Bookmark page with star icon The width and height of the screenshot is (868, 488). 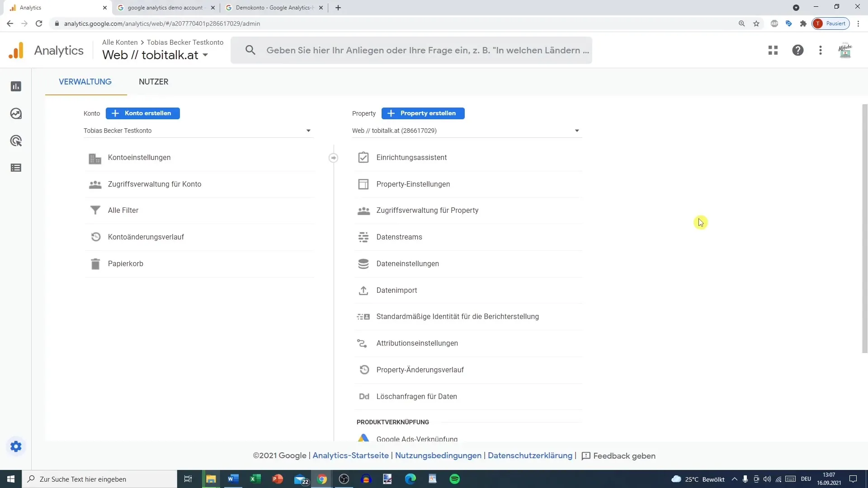tap(756, 23)
